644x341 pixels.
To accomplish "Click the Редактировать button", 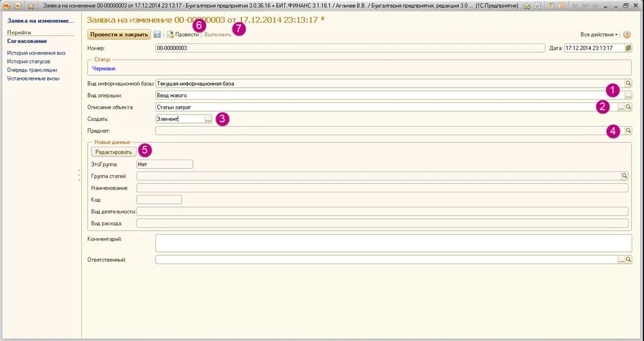I will (114, 152).
